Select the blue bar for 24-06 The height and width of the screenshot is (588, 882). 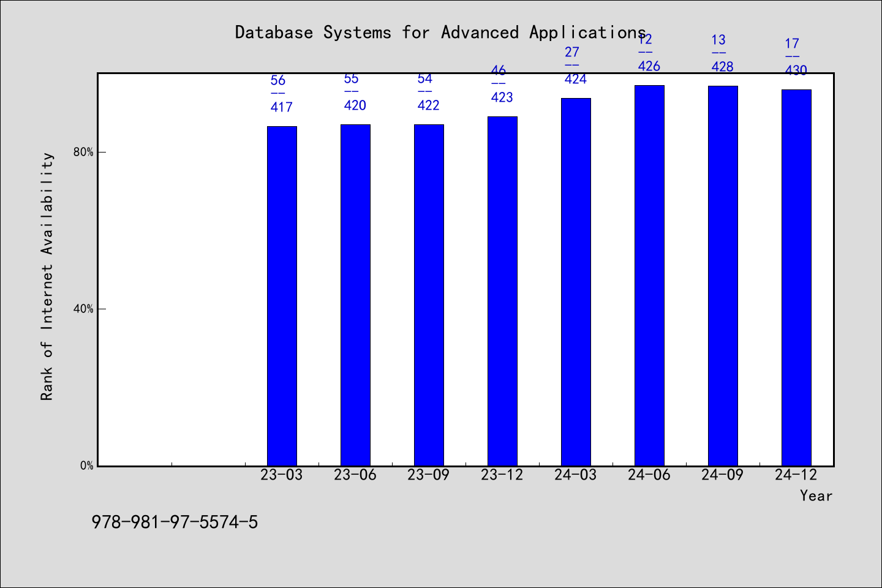(x=649, y=276)
